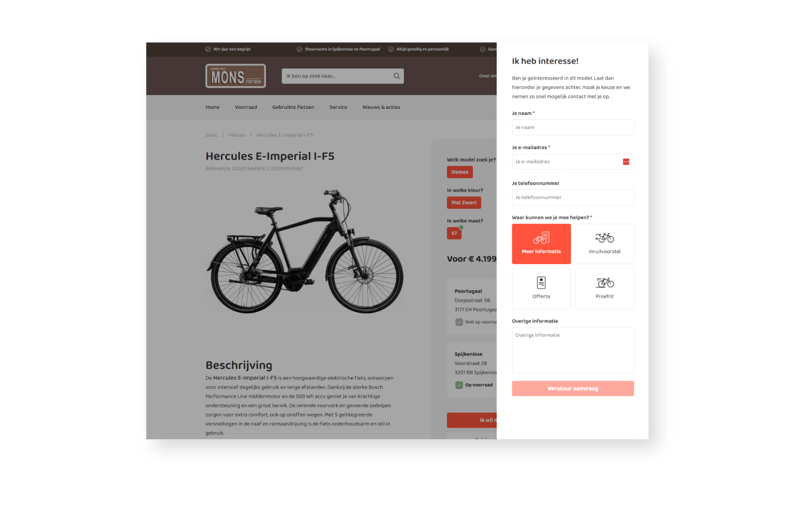Select the Proefrit bicycle icon tile
This screenshot has width=812, height=508.
(604, 289)
